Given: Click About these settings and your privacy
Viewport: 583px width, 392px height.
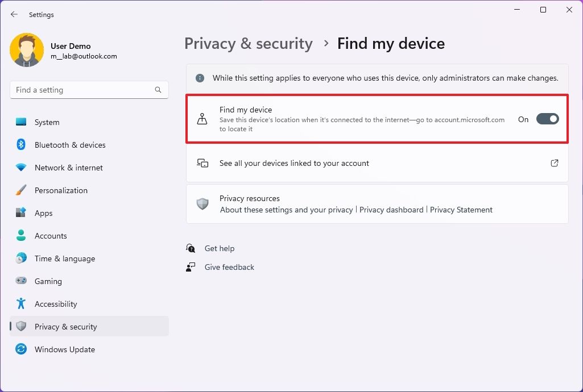Looking at the screenshot, I should point(286,210).
